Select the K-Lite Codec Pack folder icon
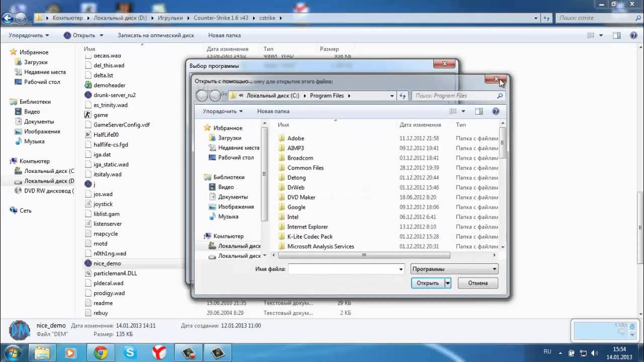 click(x=282, y=237)
